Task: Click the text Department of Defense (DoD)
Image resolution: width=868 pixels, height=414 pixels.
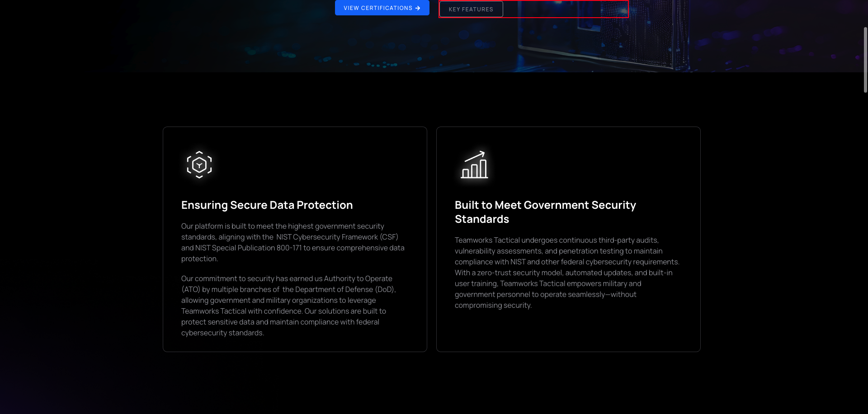Action: (339, 290)
